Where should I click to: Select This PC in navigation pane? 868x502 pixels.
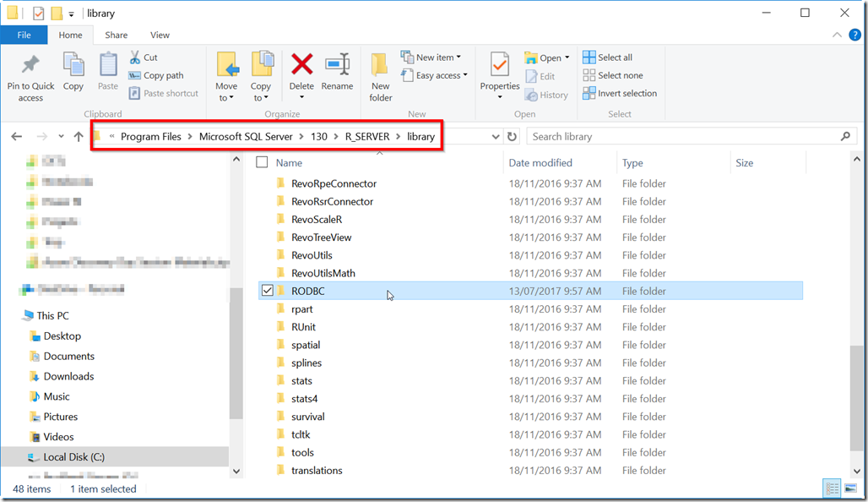[52, 315]
